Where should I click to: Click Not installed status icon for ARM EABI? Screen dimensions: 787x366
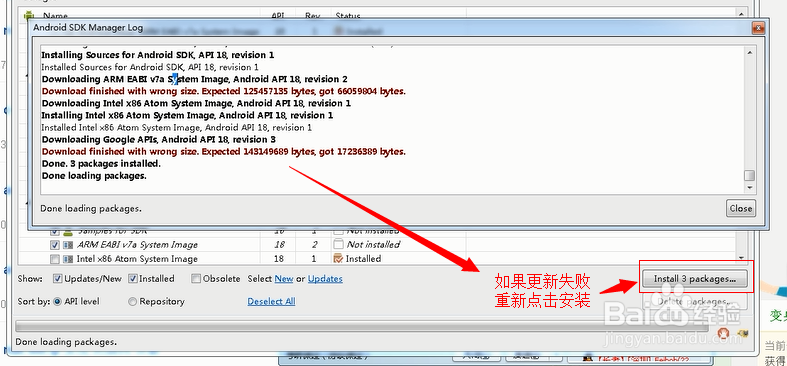click(x=338, y=245)
